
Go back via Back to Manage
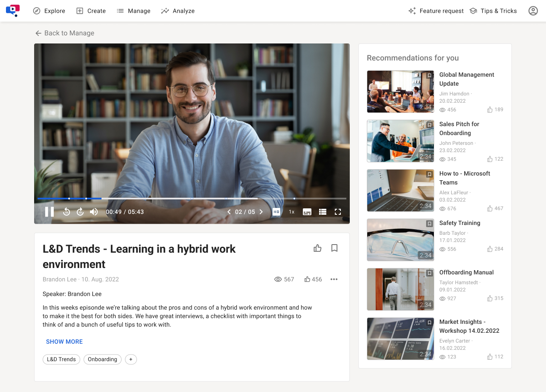point(64,33)
